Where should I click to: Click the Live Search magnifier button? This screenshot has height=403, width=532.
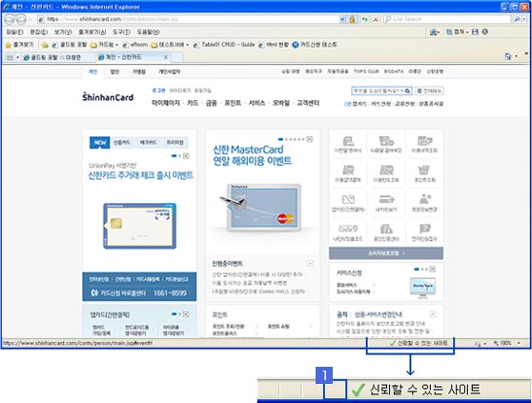[517, 19]
